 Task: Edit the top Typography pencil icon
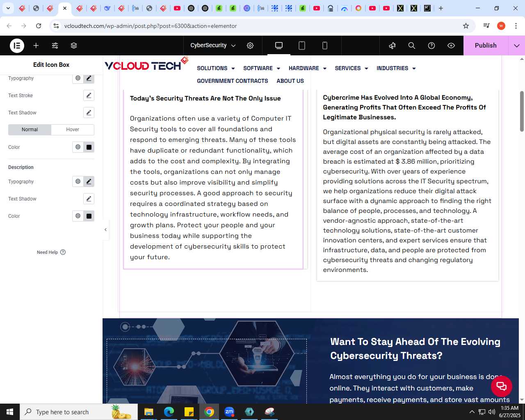coord(89,78)
